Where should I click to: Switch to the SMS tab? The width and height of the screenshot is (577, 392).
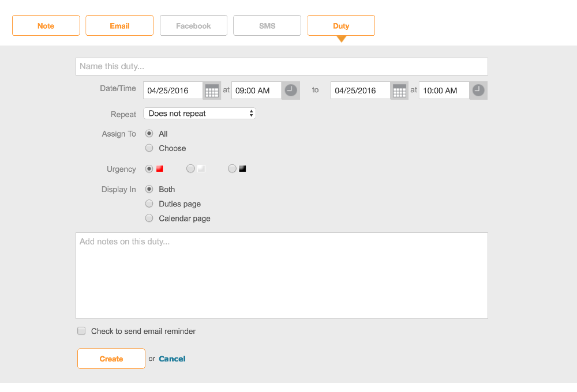(267, 25)
